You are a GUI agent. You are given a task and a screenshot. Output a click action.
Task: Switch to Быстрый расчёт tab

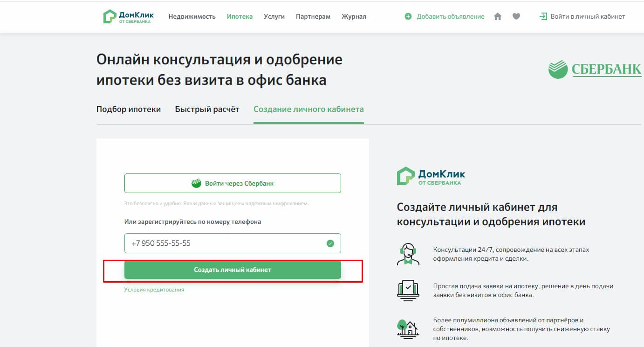[207, 109]
